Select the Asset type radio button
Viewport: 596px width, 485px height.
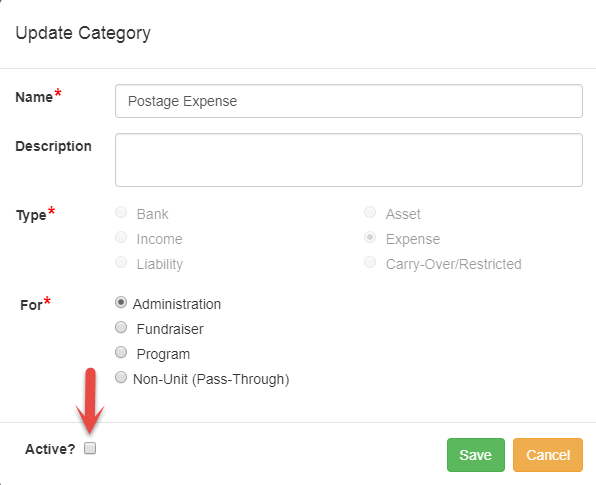[370, 212]
